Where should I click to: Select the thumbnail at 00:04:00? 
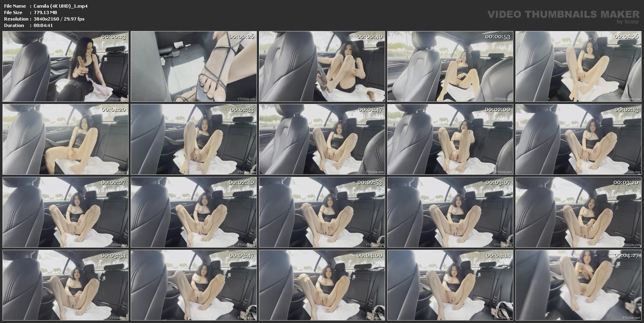coord(322,285)
